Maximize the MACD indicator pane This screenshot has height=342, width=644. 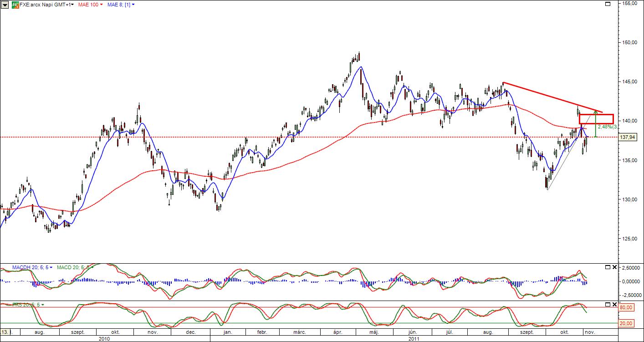pyautogui.click(x=607, y=267)
